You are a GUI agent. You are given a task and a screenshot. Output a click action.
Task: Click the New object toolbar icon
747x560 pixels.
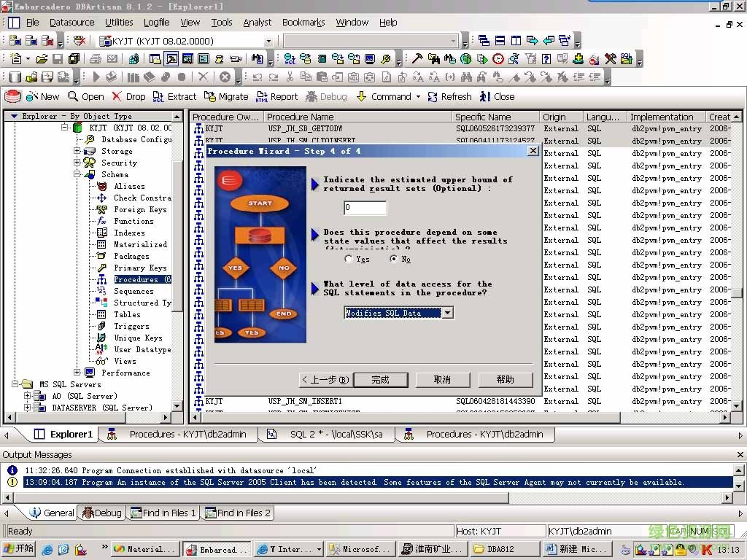pyautogui.click(x=32, y=96)
